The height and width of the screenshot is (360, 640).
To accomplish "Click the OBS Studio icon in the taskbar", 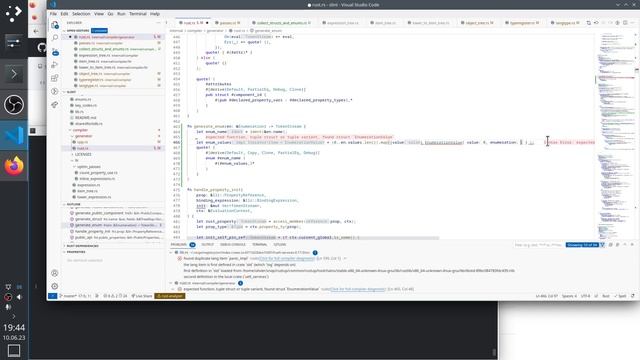I will pos(14,104).
